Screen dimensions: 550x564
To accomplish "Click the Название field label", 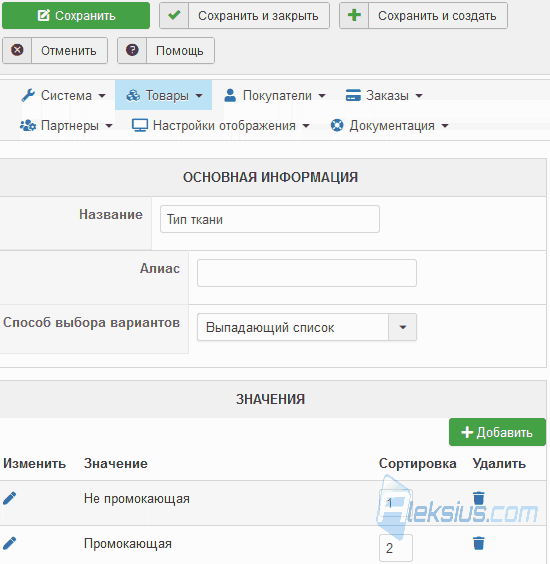I will click(111, 214).
